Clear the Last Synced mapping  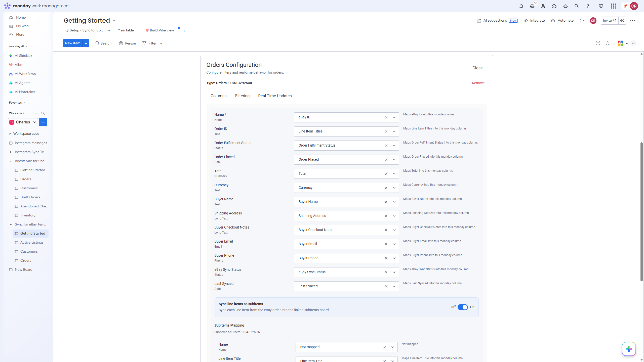coord(386,286)
